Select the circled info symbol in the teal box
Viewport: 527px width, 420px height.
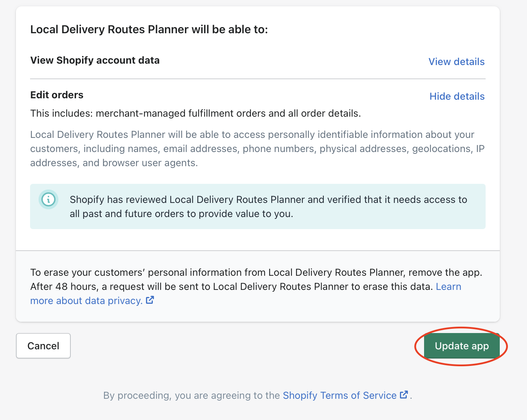[x=48, y=199]
